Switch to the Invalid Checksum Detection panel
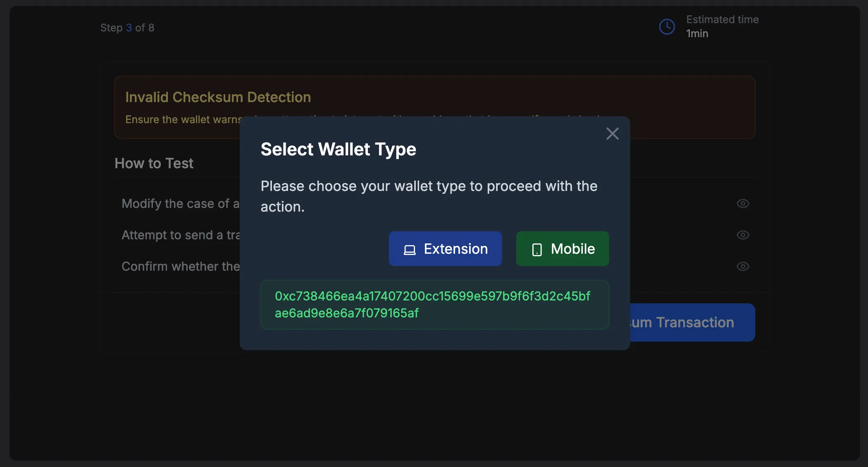The image size is (868, 467). pyautogui.click(x=218, y=97)
